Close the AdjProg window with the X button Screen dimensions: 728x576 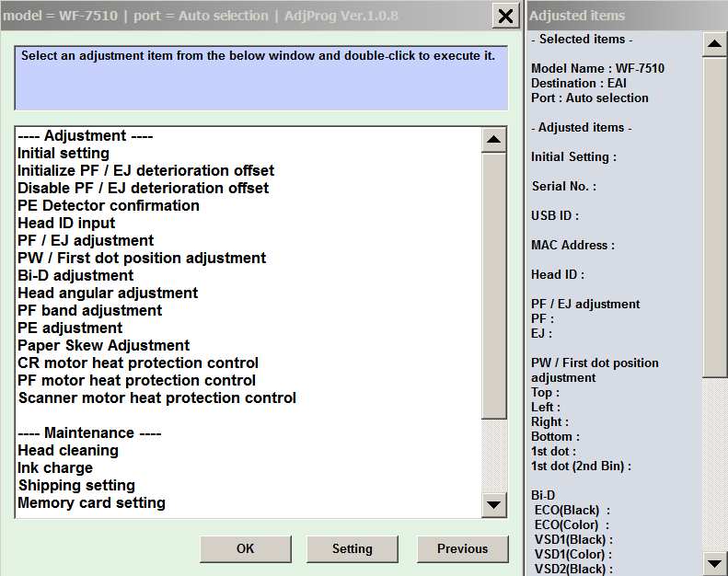coord(505,17)
